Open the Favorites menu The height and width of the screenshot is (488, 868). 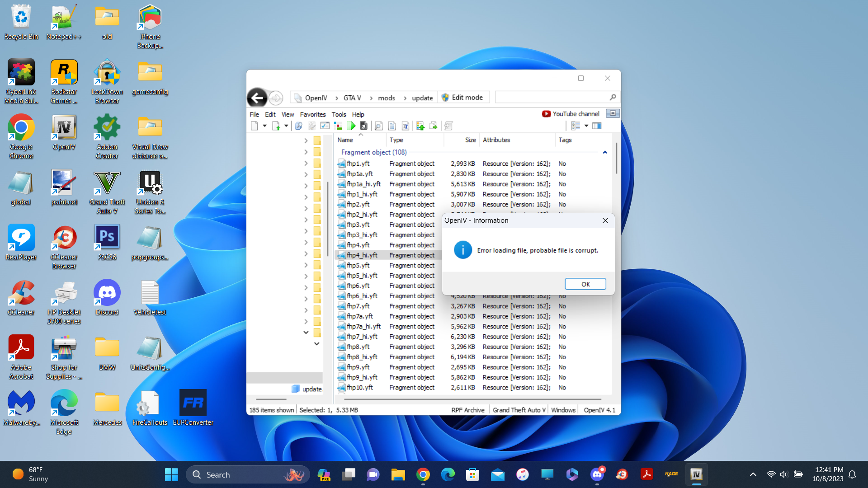click(312, 114)
